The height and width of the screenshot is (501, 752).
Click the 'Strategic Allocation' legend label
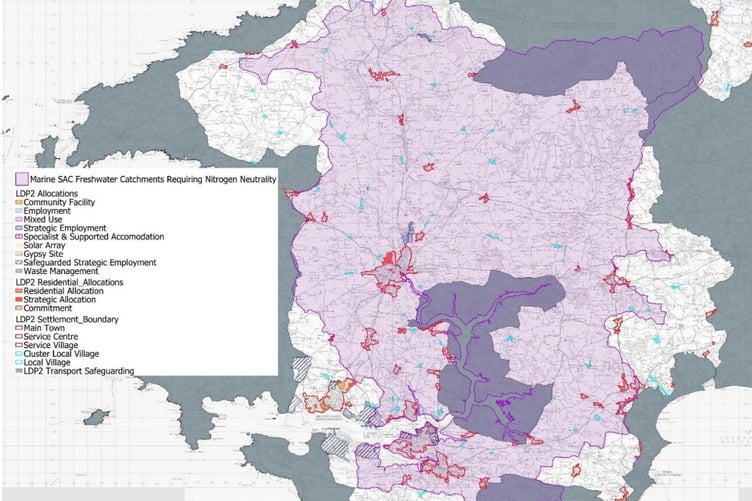coord(59,300)
